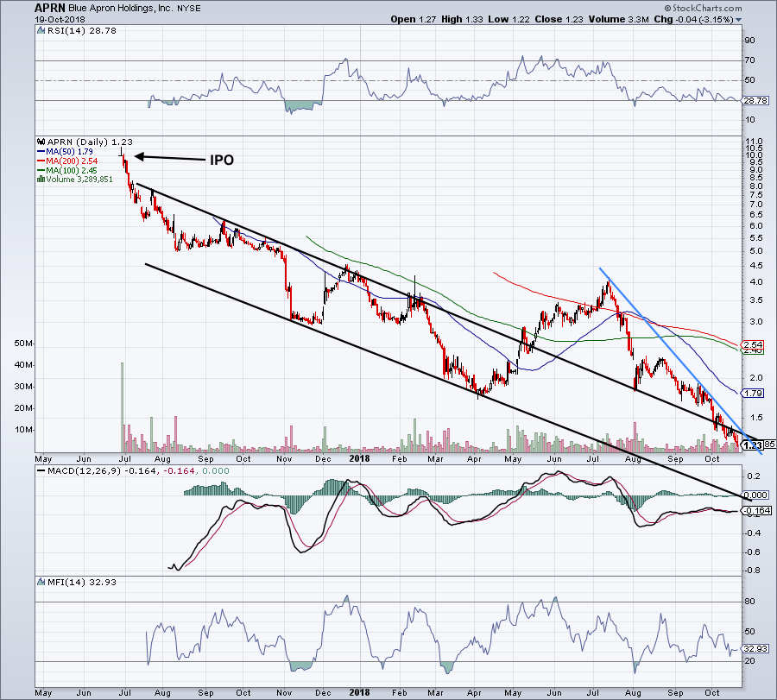
Task: Click the black line marker beside MACD(12,26,9)
Action: pyautogui.click(x=41, y=470)
